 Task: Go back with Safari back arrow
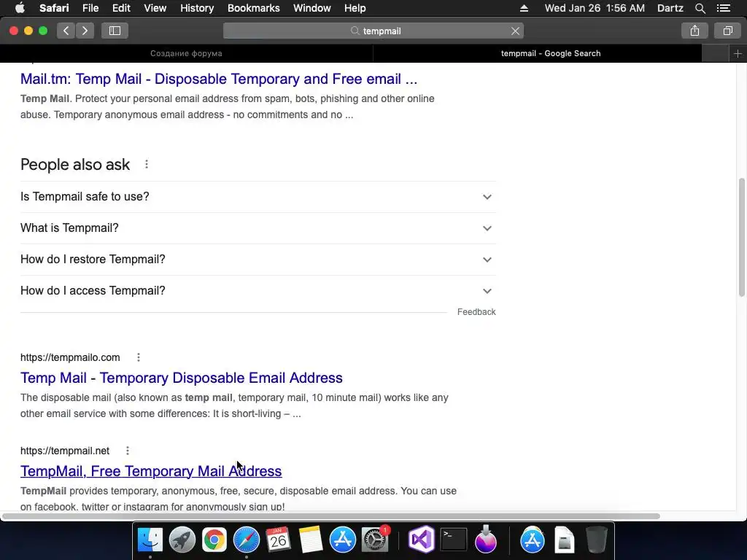pyautogui.click(x=66, y=31)
